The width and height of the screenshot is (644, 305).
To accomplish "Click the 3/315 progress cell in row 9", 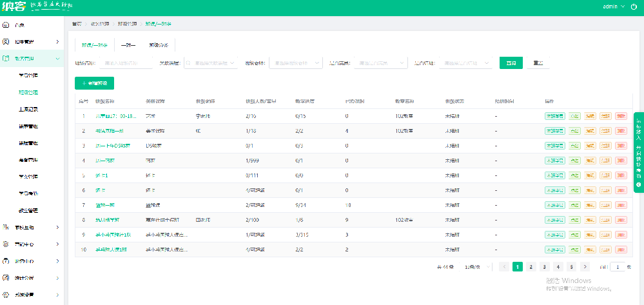I will pyautogui.click(x=302, y=235).
